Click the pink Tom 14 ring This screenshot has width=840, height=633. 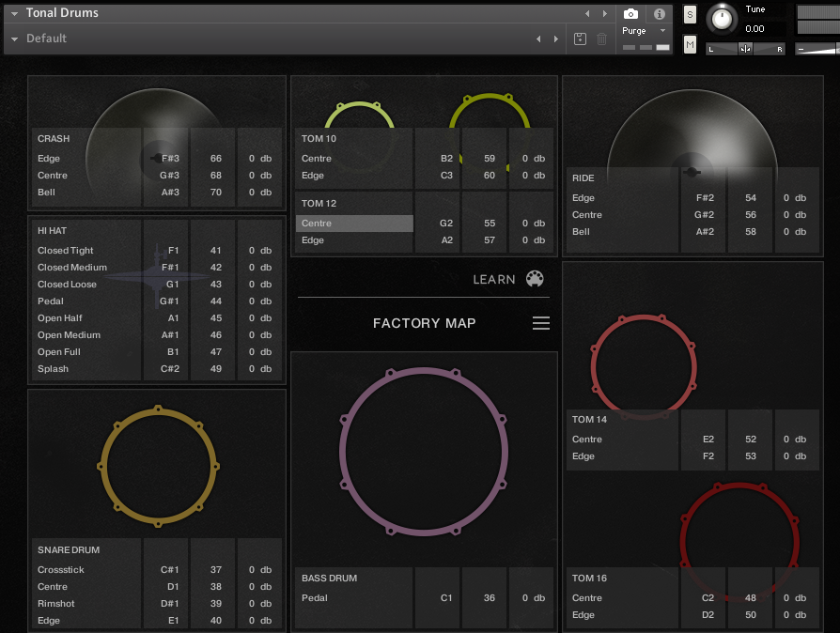click(x=644, y=367)
